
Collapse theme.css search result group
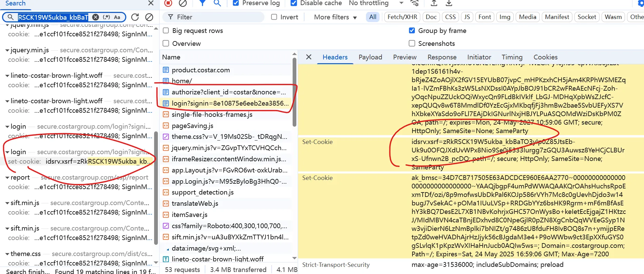point(7,254)
